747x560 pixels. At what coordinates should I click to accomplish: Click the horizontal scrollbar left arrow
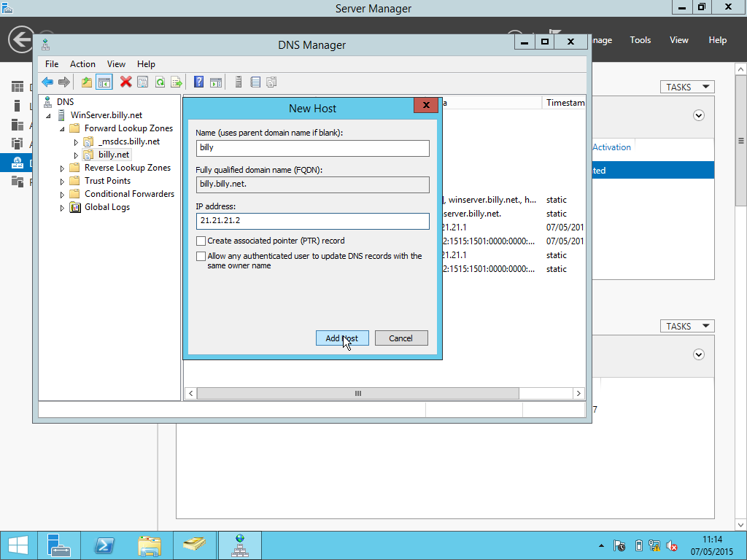[x=191, y=393]
